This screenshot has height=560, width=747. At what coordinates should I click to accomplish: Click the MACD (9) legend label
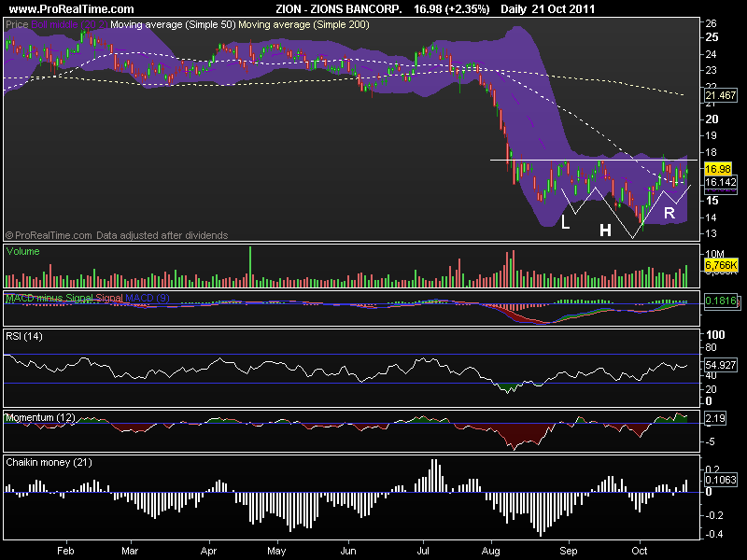coord(147,298)
